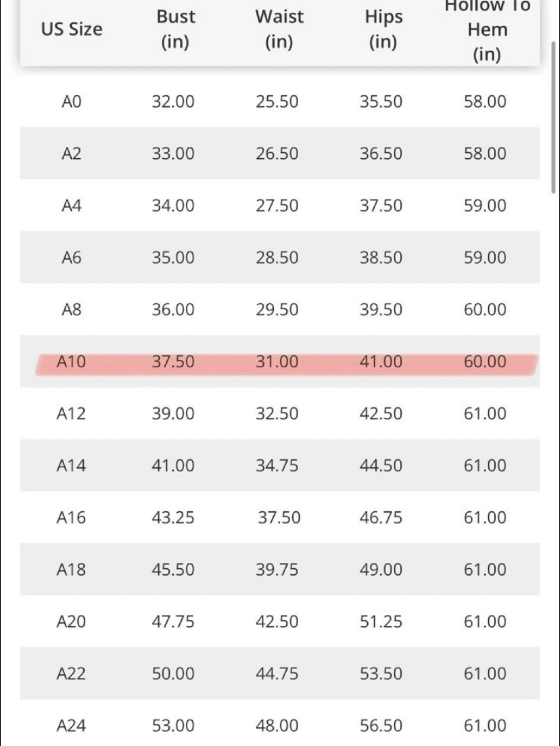This screenshot has width=560, height=746.
Task: Select the A12 size row label
Action: click(x=71, y=413)
